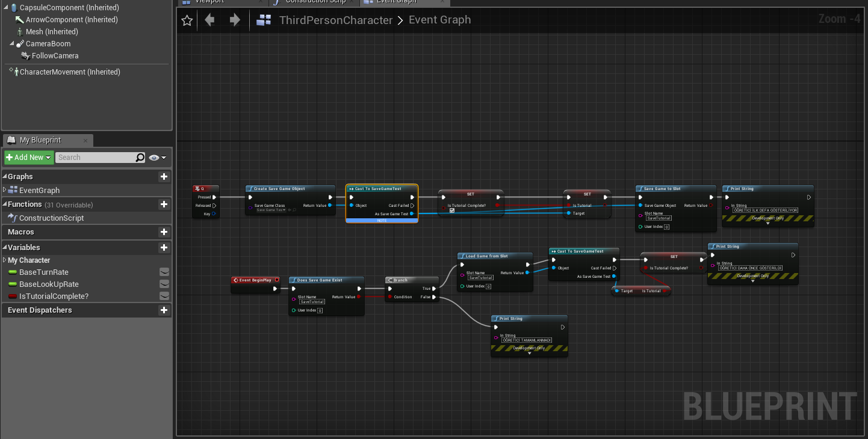The height and width of the screenshot is (439, 868).
Task: Click the Pressed output pin on Q node
Action: [214, 197]
